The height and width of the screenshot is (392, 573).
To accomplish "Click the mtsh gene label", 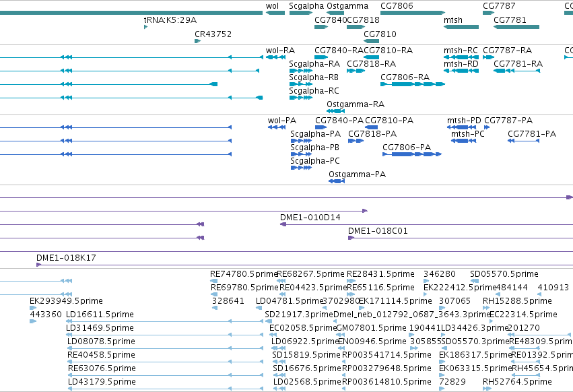I will point(453,20).
